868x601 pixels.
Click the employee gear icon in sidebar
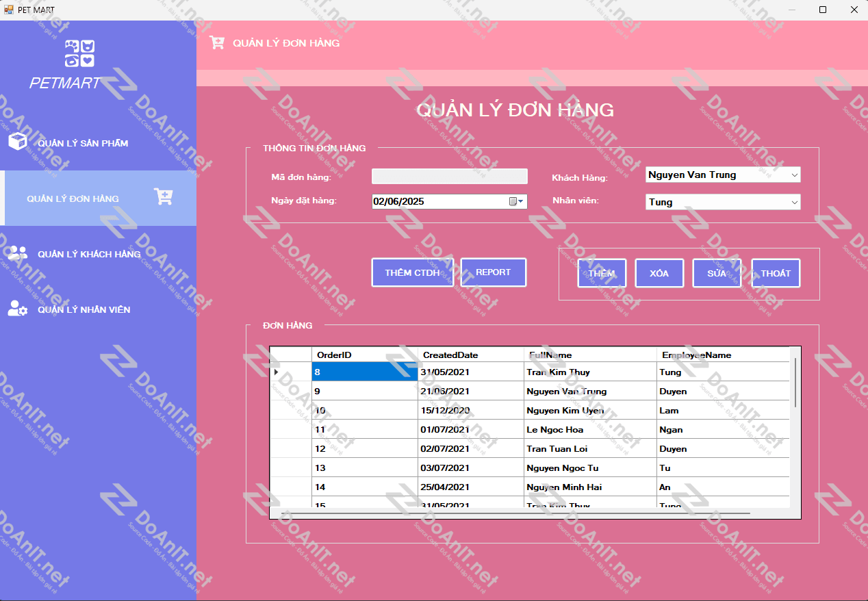tap(18, 309)
